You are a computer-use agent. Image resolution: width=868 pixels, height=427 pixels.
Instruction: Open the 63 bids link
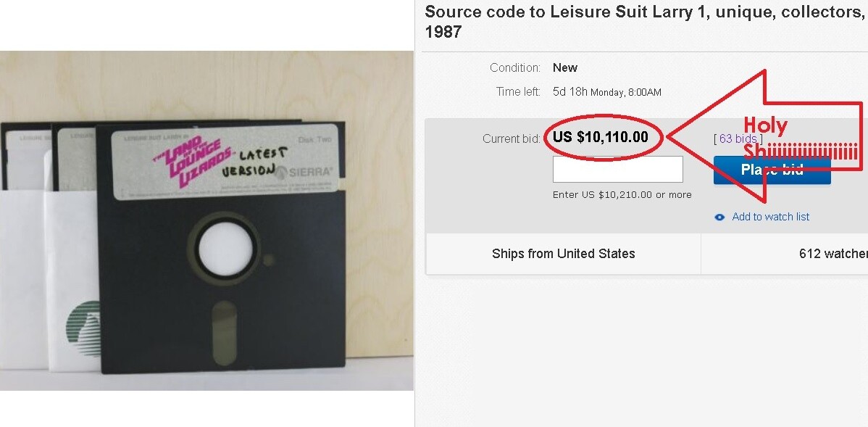(738, 138)
